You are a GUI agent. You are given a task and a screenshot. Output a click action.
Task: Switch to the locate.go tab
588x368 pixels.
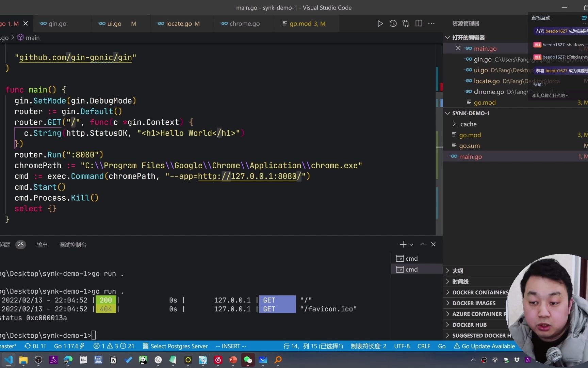pos(179,24)
